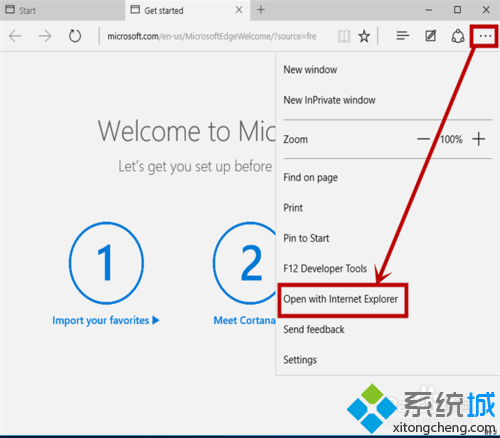
Task: Open a new tab with plus button
Action: click(261, 10)
